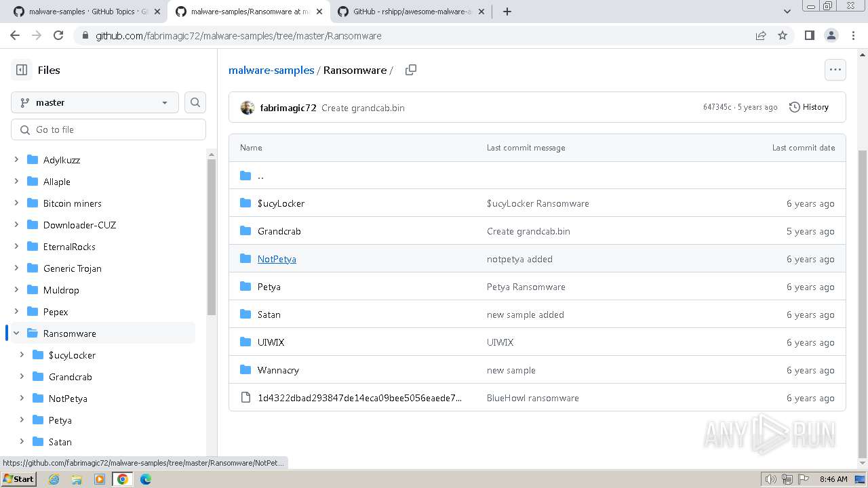This screenshot has width=868, height=488.
Task: Open the three-dots more options menu
Action: [x=835, y=70]
